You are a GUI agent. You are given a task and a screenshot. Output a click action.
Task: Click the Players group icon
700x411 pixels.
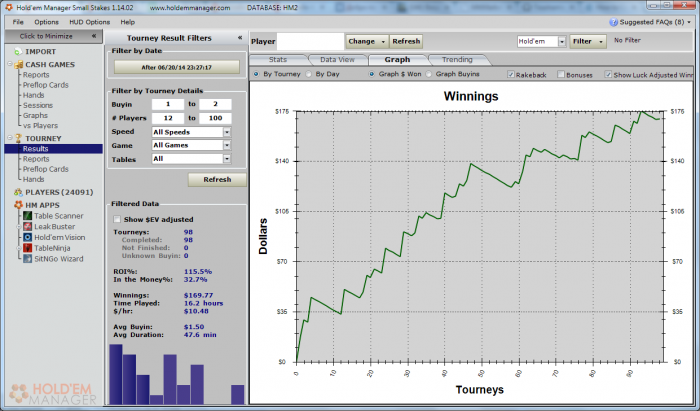18,192
